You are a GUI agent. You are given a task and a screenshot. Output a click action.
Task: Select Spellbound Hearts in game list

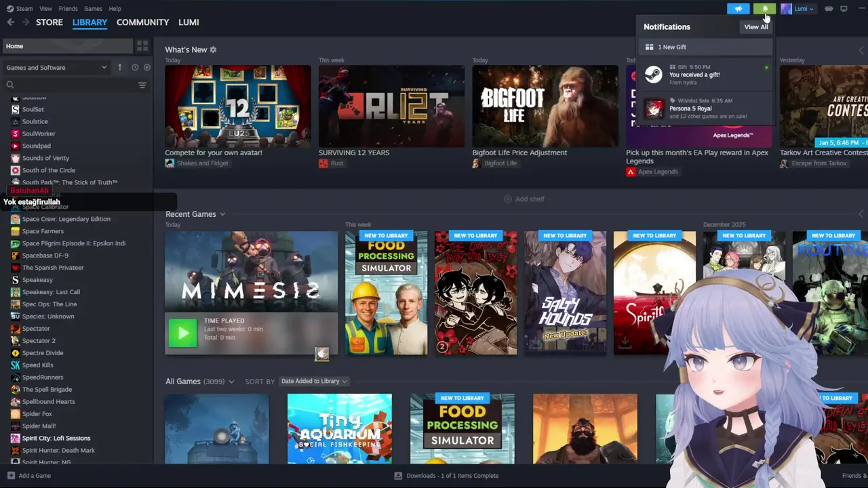coord(48,402)
